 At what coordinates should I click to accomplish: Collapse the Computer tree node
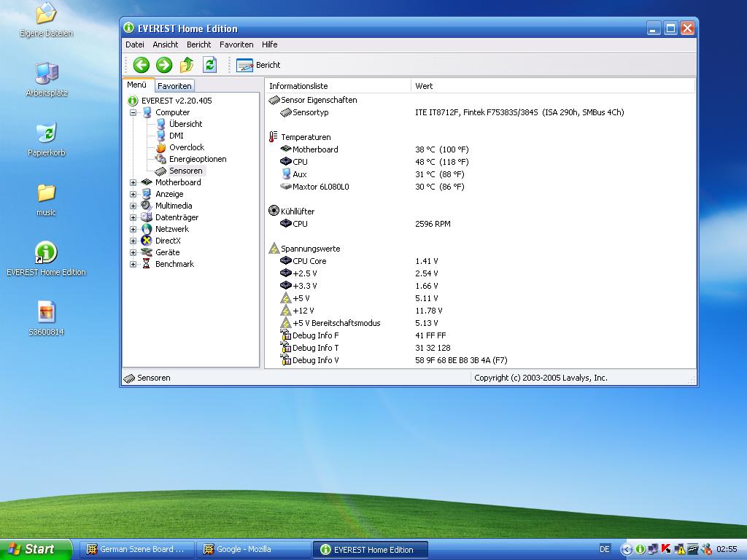(x=133, y=112)
